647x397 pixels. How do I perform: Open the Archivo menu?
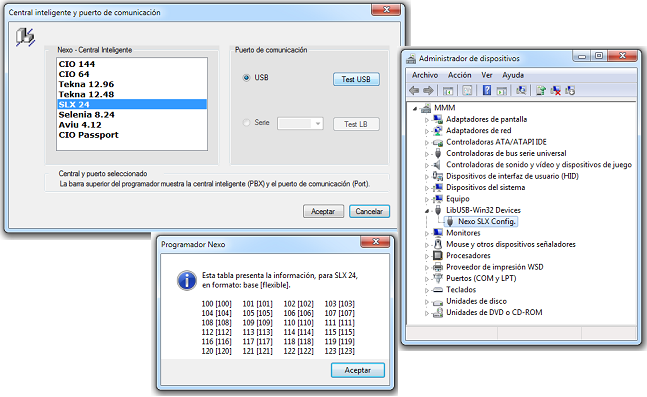(425, 75)
